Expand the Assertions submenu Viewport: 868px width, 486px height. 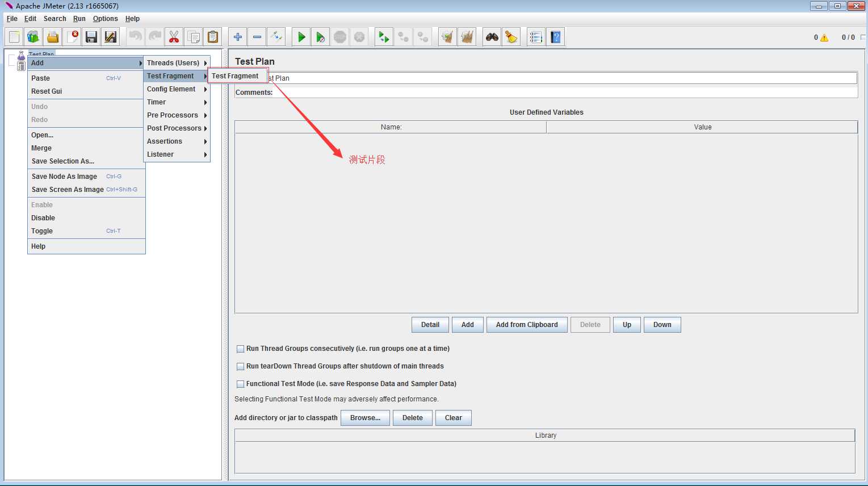(x=177, y=141)
